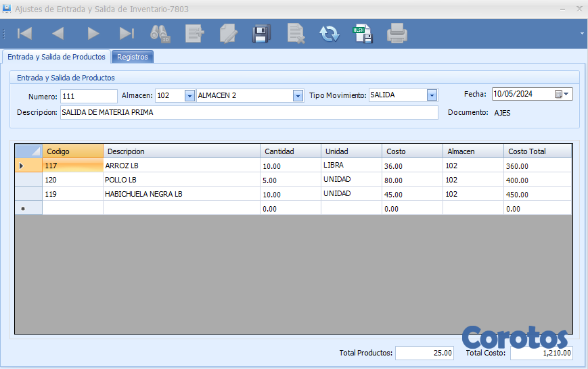The width and height of the screenshot is (588, 369).
Task: Go to the first record
Action: tap(25, 33)
